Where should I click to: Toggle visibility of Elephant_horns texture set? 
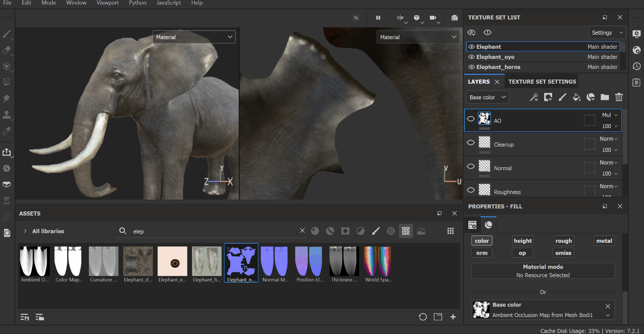pos(471,67)
